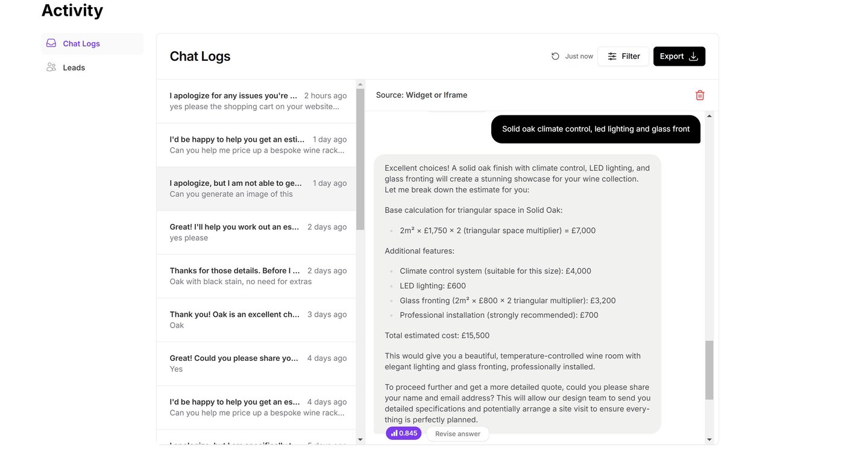Image resolution: width=868 pixels, height=467 pixels.
Task: Click scroll up arrow in conversation panel
Action: (x=709, y=116)
